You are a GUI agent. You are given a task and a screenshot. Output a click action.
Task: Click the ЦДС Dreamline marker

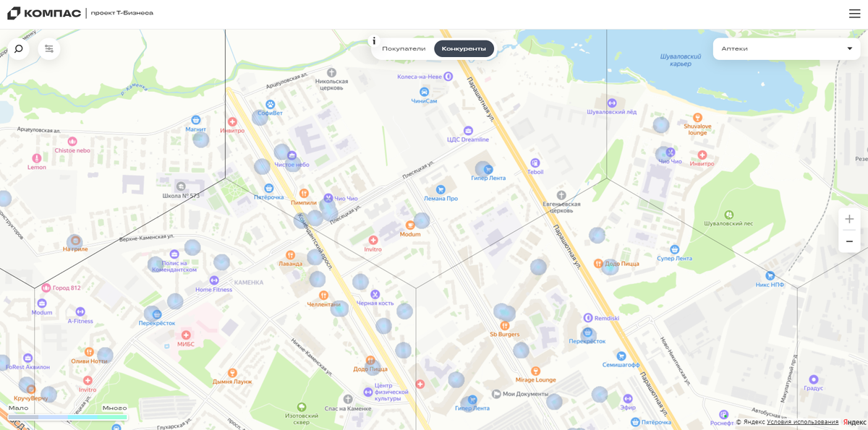[468, 131]
